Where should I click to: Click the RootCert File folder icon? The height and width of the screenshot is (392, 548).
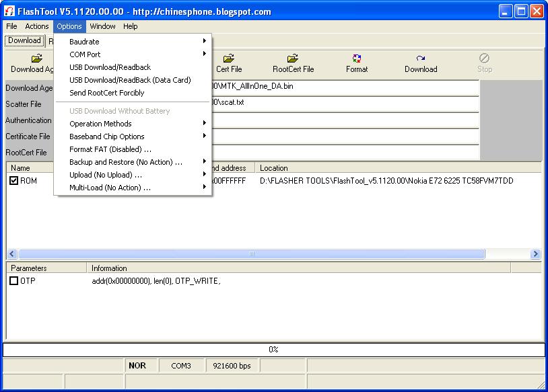pos(293,58)
